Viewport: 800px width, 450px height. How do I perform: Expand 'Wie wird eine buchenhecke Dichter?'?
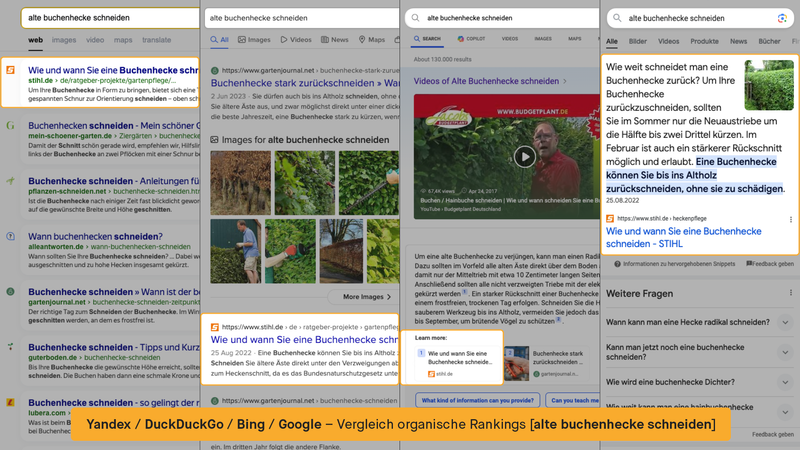tap(785, 382)
